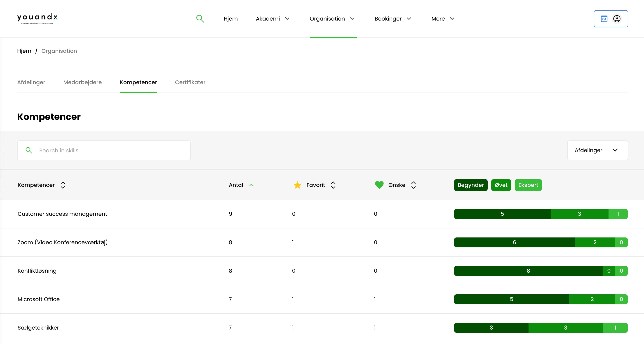Click Organisation breadcrumb
Image resolution: width=644 pixels, height=344 pixels.
pyautogui.click(x=59, y=51)
